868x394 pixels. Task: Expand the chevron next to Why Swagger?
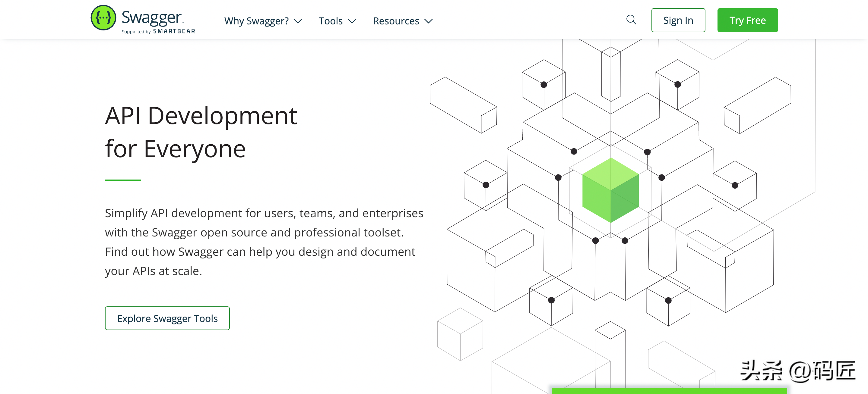298,21
